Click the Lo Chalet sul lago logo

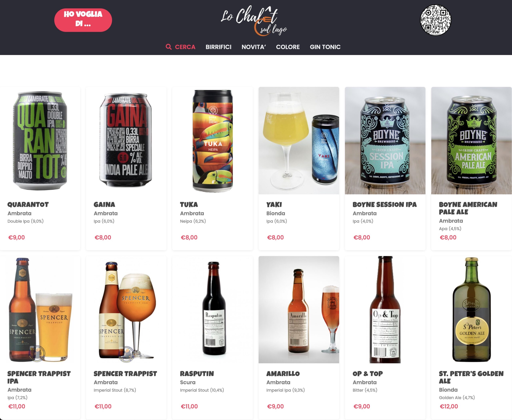(254, 21)
